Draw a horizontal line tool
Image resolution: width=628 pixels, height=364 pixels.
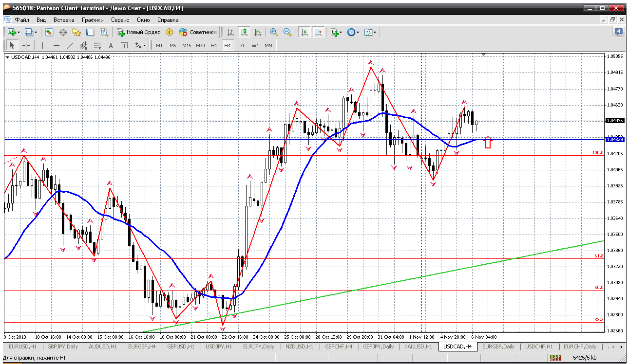click(x=57, y=45)
